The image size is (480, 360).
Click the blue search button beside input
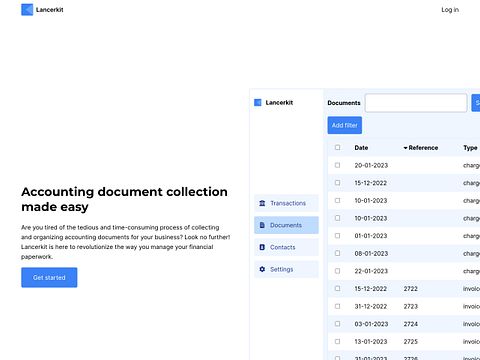click(x=476, y=103)
